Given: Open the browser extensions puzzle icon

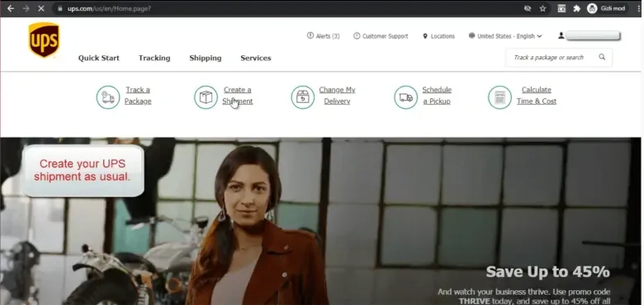Looking at the screenshot, I should pos(576,8).
